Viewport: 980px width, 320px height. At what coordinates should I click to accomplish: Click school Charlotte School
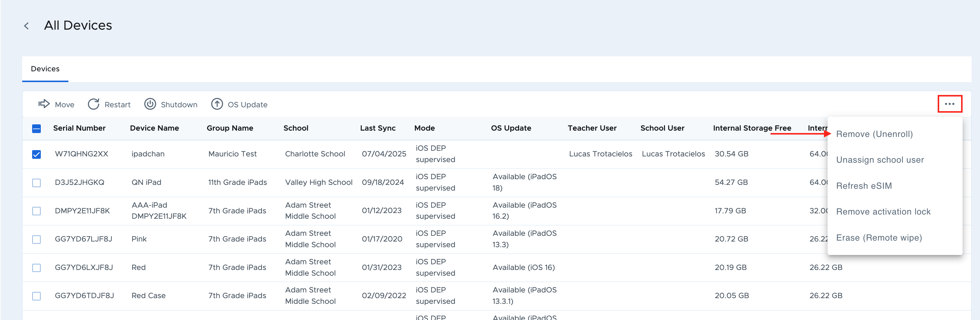315,154
